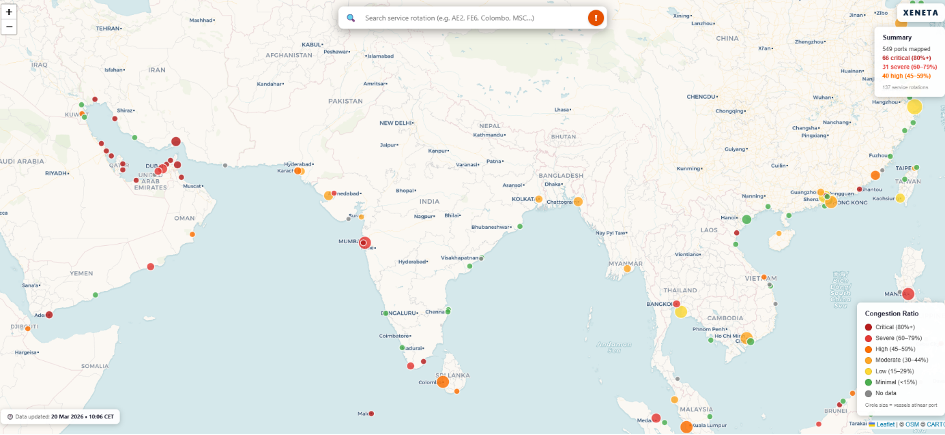Select the orange marker on Oman's east coast

[192, 234]
